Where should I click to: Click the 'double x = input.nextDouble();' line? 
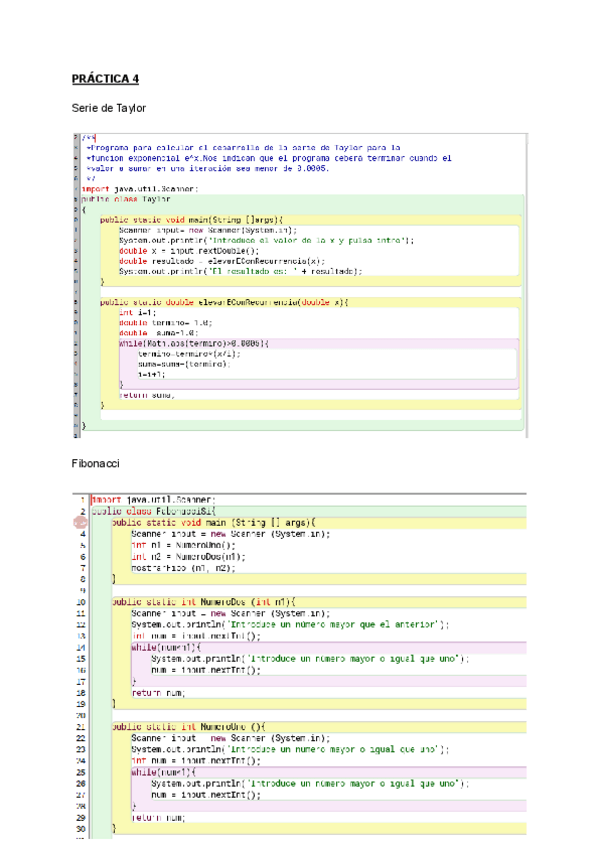click(188, 251)
